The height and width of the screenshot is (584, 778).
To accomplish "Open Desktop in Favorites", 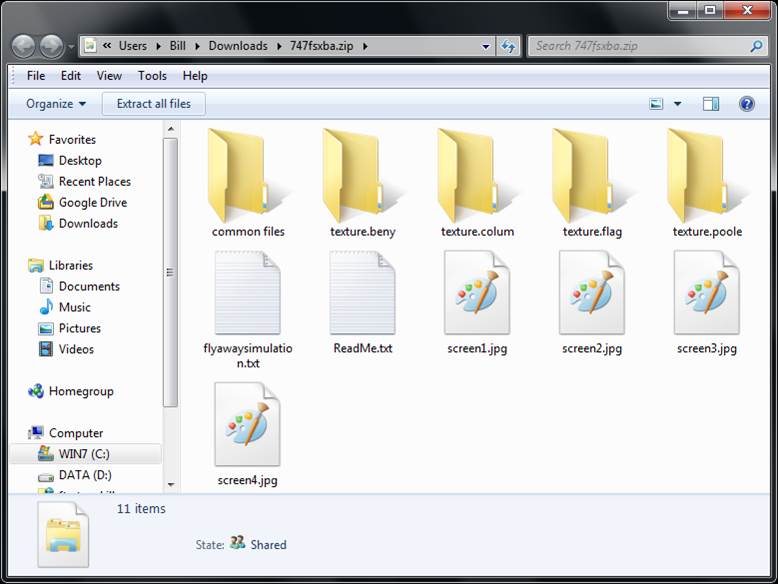I will [x=80, y=160].
